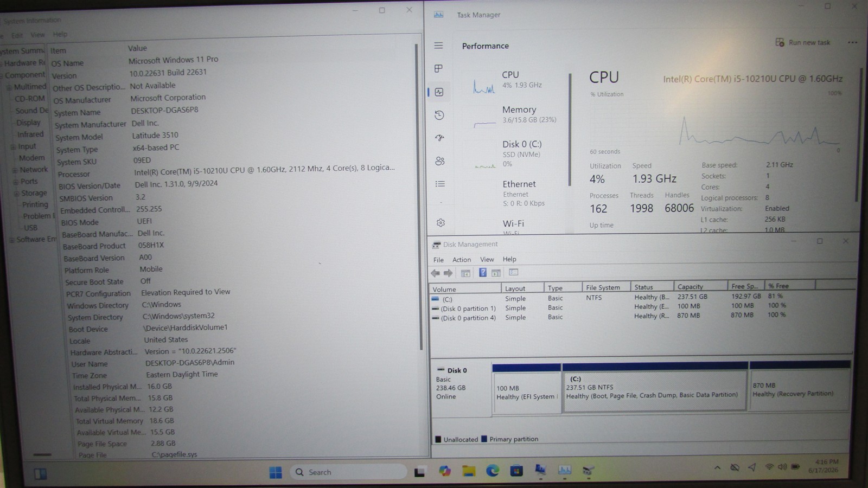Open Task Manager Settings gear icon
This screenshot has height=488, width=868.
click(441, 223)
